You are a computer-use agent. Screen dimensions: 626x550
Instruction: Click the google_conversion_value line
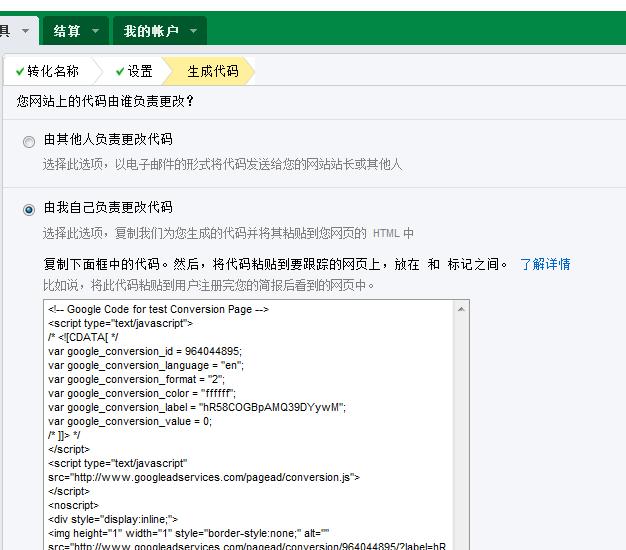pyautogui.click(x=130, y=421)
